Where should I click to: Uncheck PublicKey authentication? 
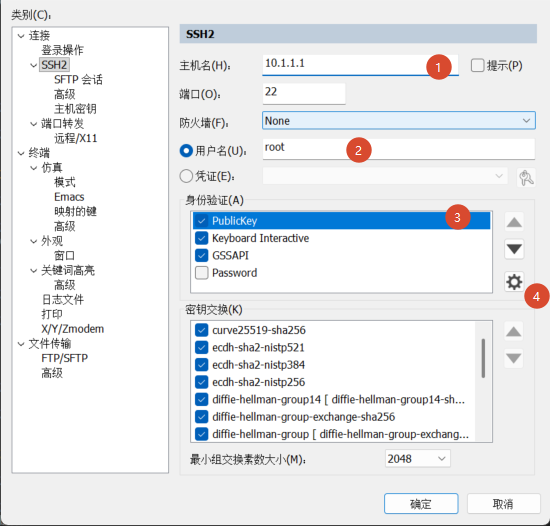201,221
